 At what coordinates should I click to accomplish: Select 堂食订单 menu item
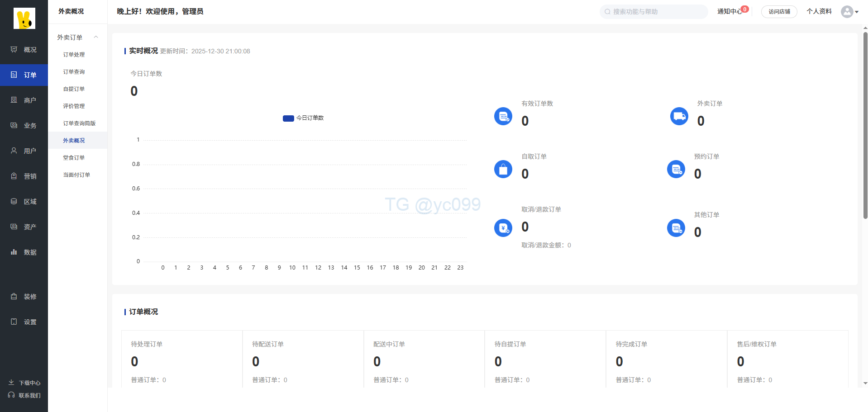click(x=74, y=158)
